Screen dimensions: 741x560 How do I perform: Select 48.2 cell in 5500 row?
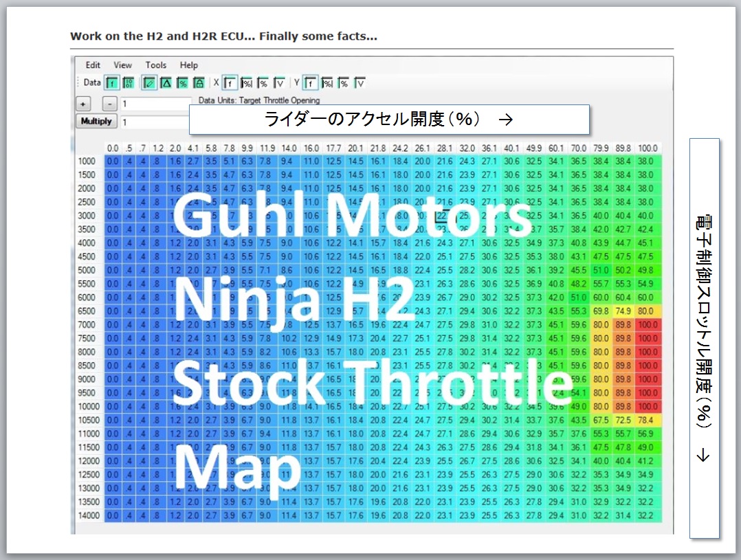tap(579, 284)
